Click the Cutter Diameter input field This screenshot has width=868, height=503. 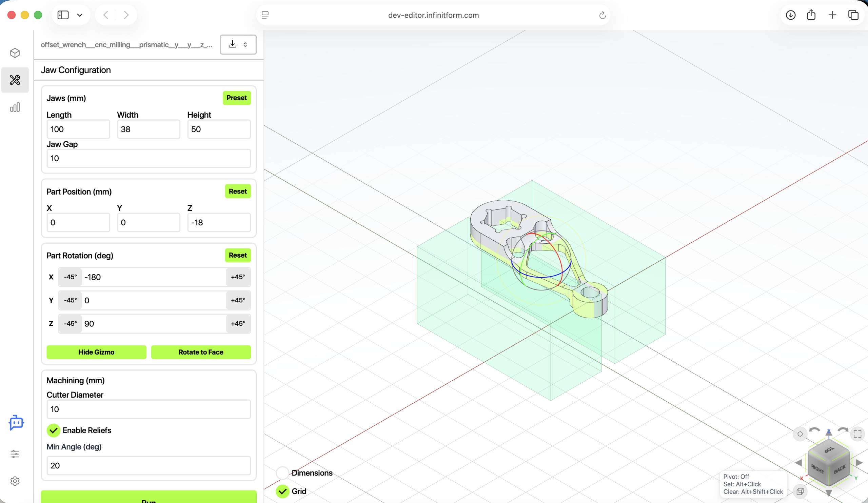coord(149,409)
